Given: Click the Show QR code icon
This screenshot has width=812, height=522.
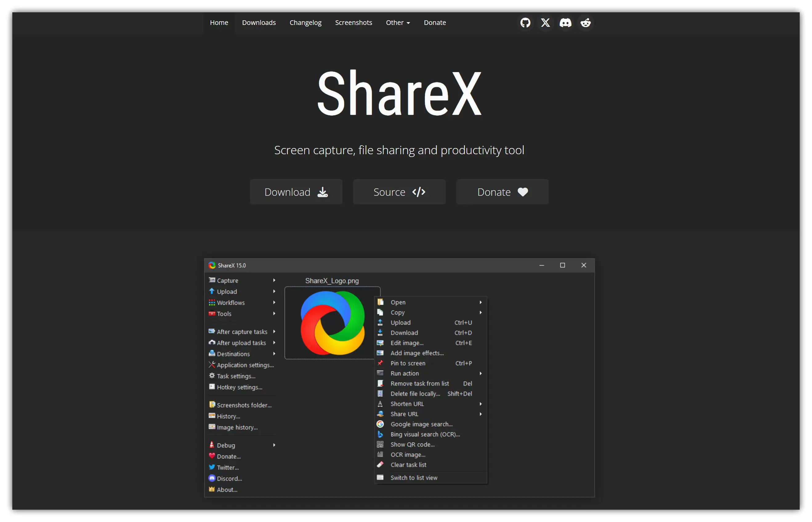Looking at the screenshot, I should [x=380, y=444].
